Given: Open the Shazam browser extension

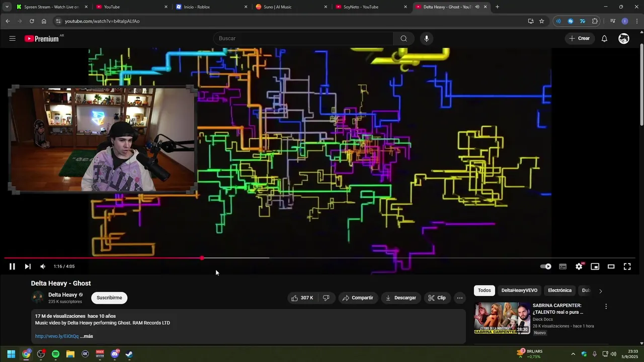Looking at the screenshot, I should point(571,21).
